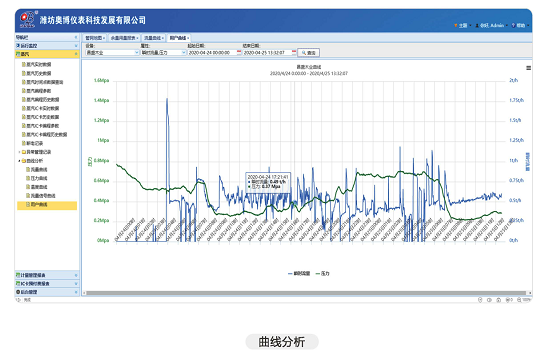Screen dimensions: 545x362
Task: Open the 压力曲线 item in sidebar tree
Action: coord(39,178)
